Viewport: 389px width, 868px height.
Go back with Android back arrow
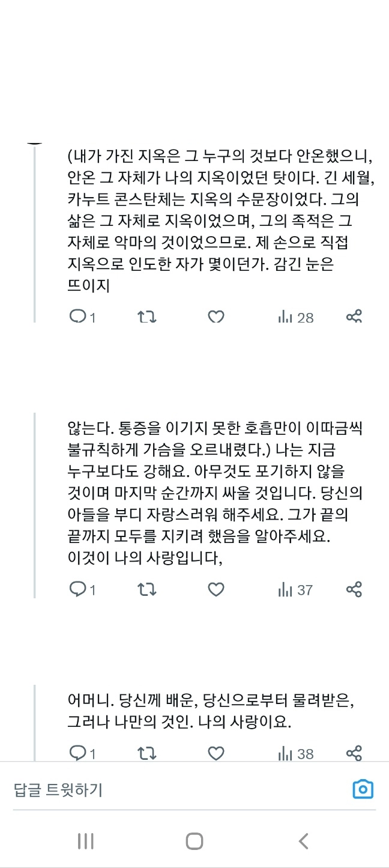pos(303,841)
